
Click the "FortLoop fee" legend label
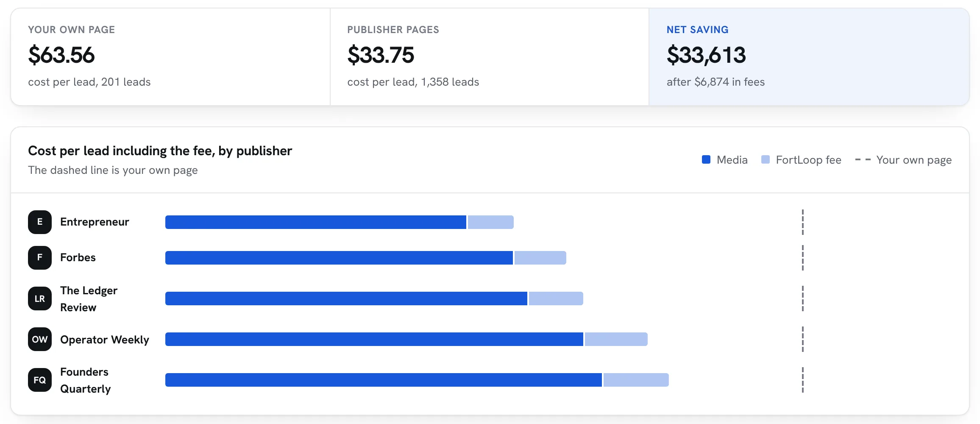pyautogui.click(x=809, y=160)
